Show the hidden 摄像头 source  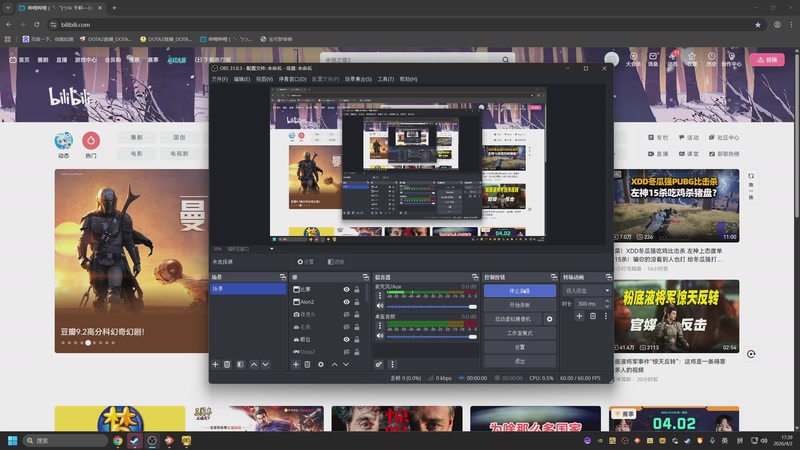[x=346, y=314]
